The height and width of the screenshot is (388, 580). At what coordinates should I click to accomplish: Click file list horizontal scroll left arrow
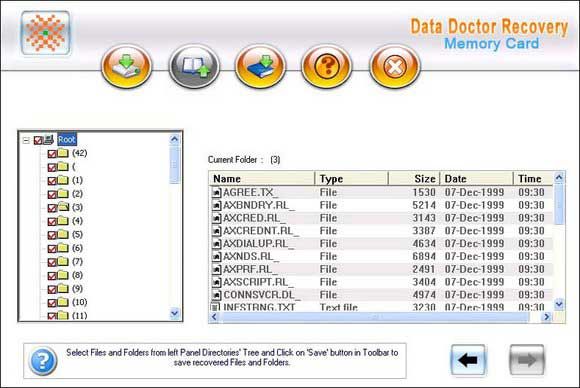click(214, 317)
